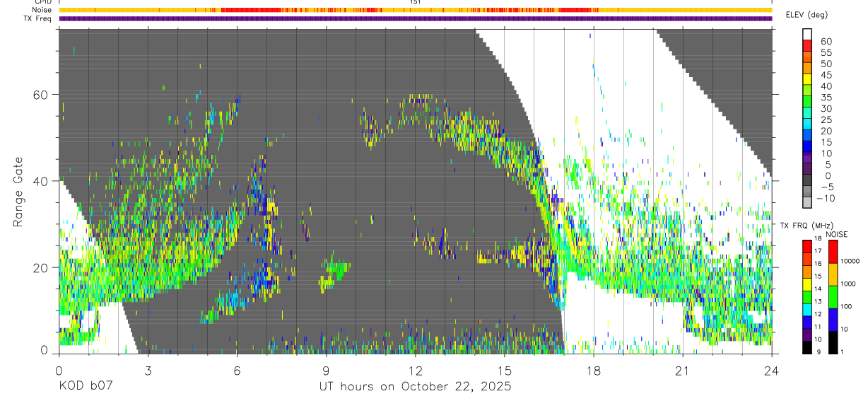Image resolution: width=868 pixels, height=401 pixels.
Task: Click the yellow-red Noise strip above the plot
Action: (x=416, y=10)
